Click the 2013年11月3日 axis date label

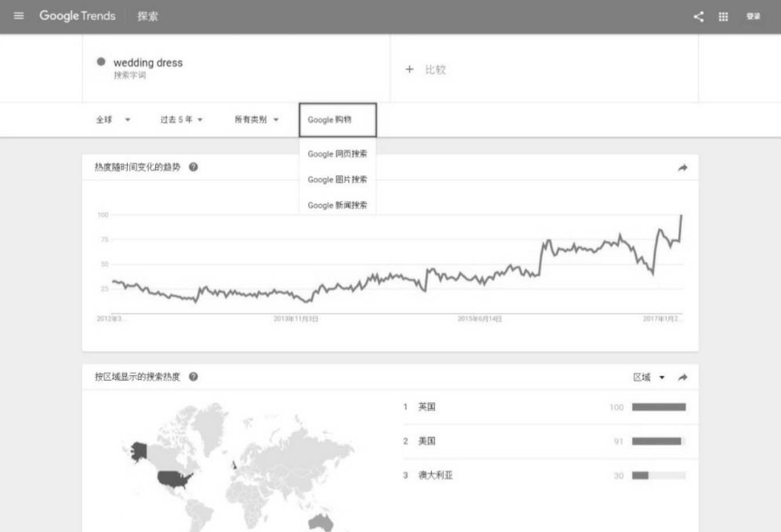(296, 319)
